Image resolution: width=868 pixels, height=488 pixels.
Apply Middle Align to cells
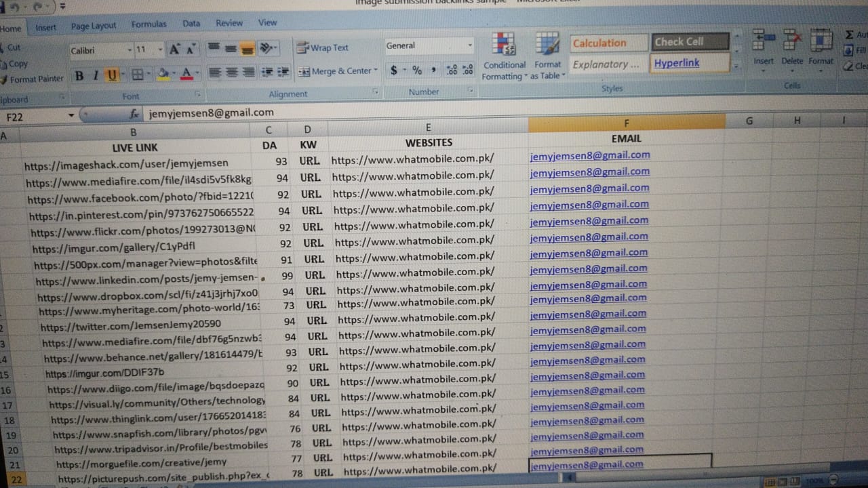click(x=231, y=48)
